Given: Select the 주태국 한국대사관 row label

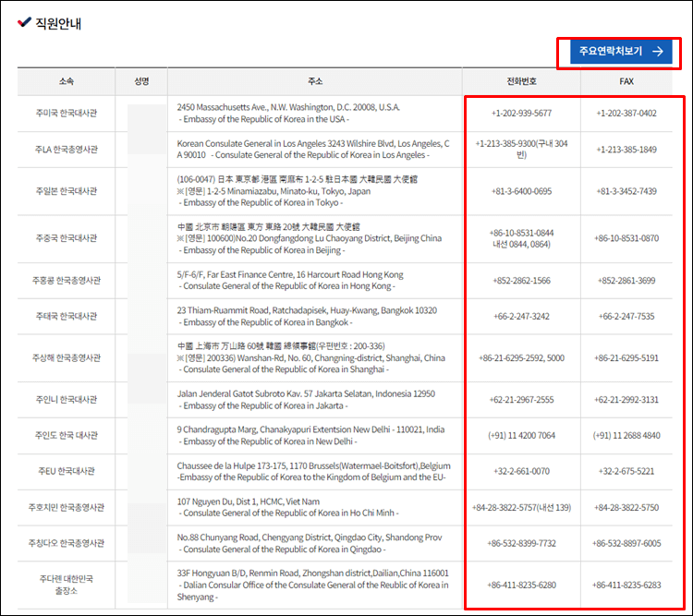Looking at the screenshot, I should 67,316.
